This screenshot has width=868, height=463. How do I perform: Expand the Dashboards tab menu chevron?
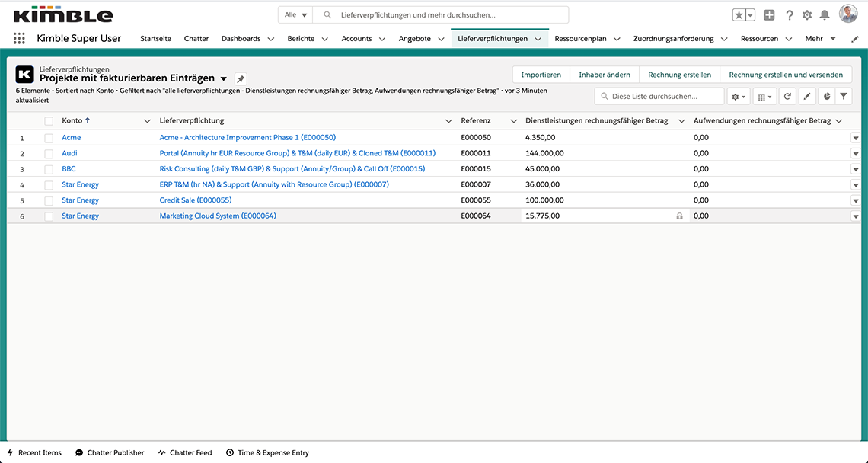click(x=271, y=39)
